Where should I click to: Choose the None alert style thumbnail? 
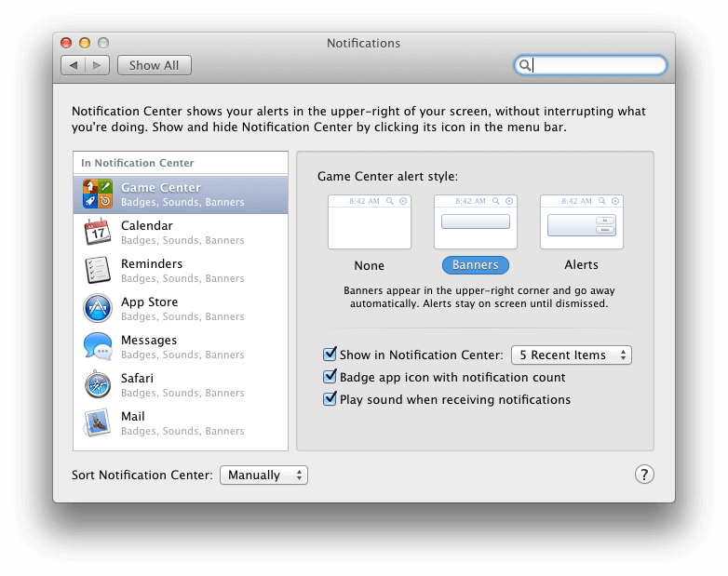click(x=370, y=221)
